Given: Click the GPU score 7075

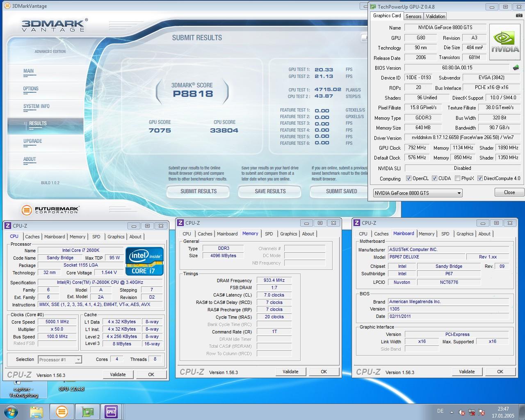Looking at the screenshot, I should (x=160, y=130).
